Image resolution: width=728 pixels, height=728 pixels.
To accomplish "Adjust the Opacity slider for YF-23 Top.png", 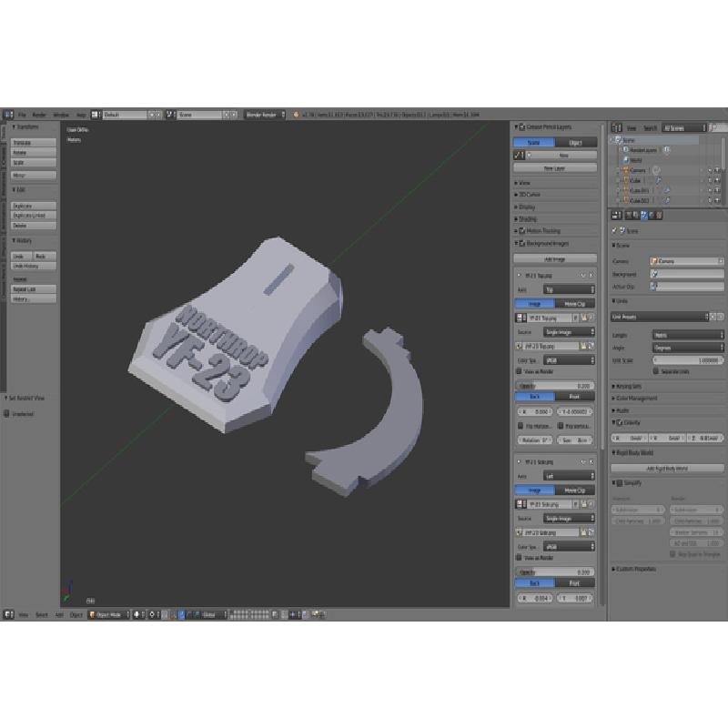I will click(555, 386).
